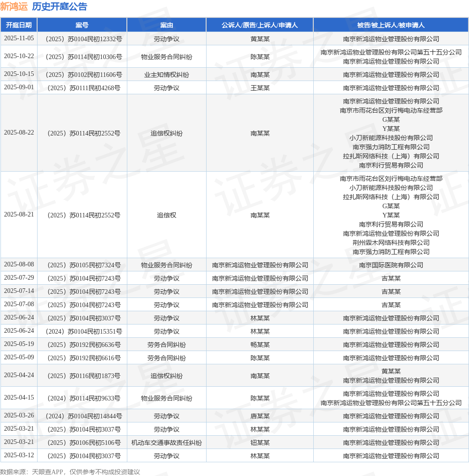Click the 历史开庭公告 heading
The image size is (469, 476).
point(60,6)
